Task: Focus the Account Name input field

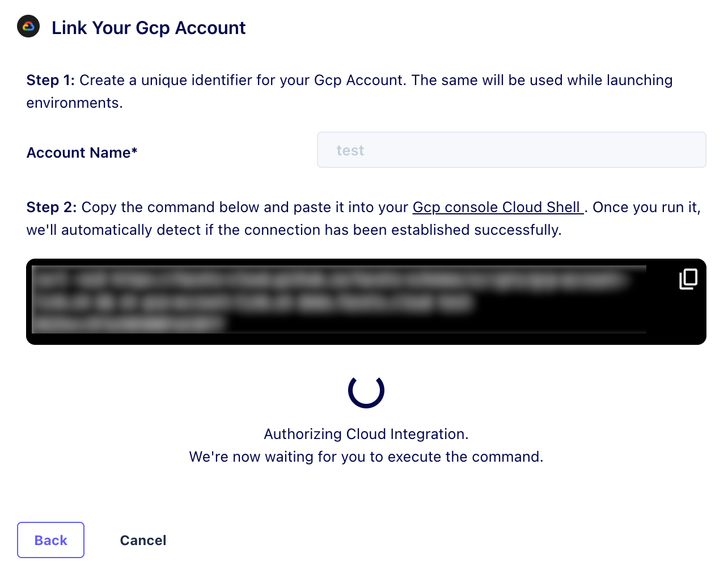Action: pos(511,150)
